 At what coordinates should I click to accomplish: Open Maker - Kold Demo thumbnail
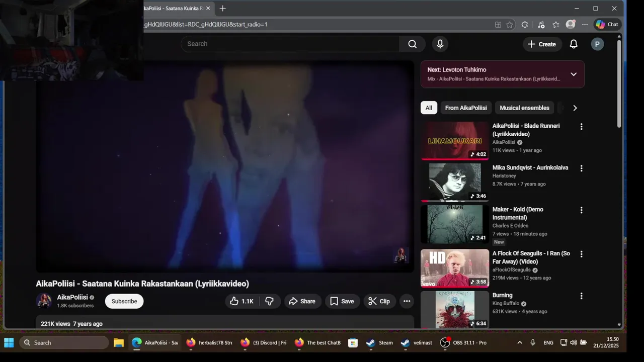(x=455, y=224)
